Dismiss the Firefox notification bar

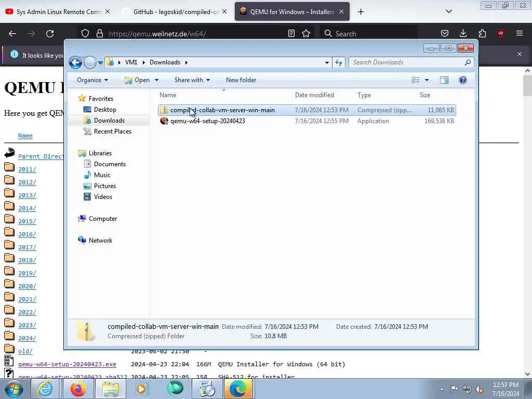point(520,54)
